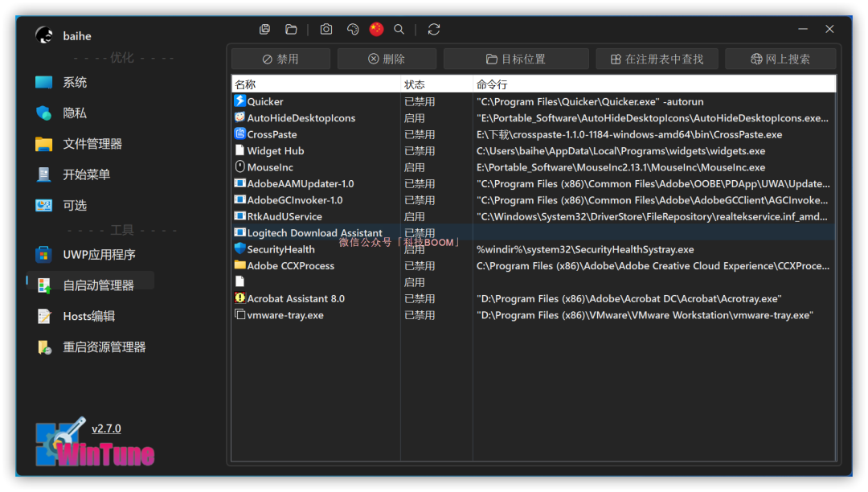Click 重启资源管理器 in sidebar
The image size is (868, 492).
[90, 347]
